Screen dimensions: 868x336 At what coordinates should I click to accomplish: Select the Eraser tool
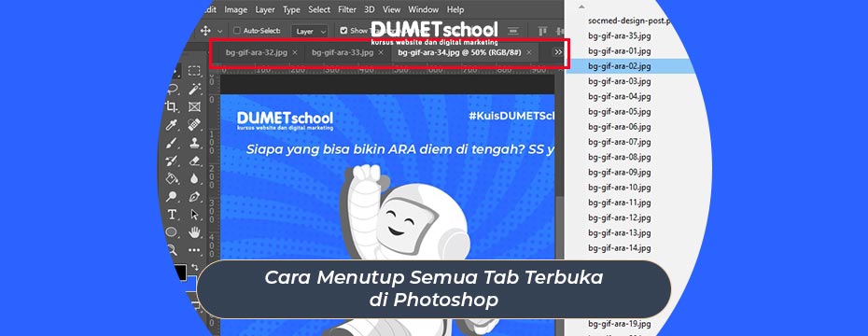point(194,161)
